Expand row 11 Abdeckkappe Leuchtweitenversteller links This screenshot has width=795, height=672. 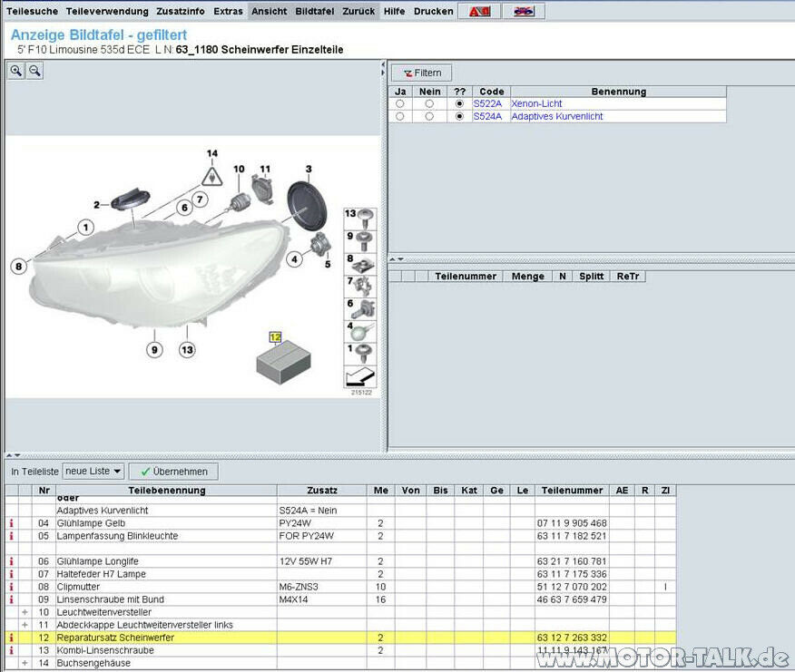[x=25, y=625]
